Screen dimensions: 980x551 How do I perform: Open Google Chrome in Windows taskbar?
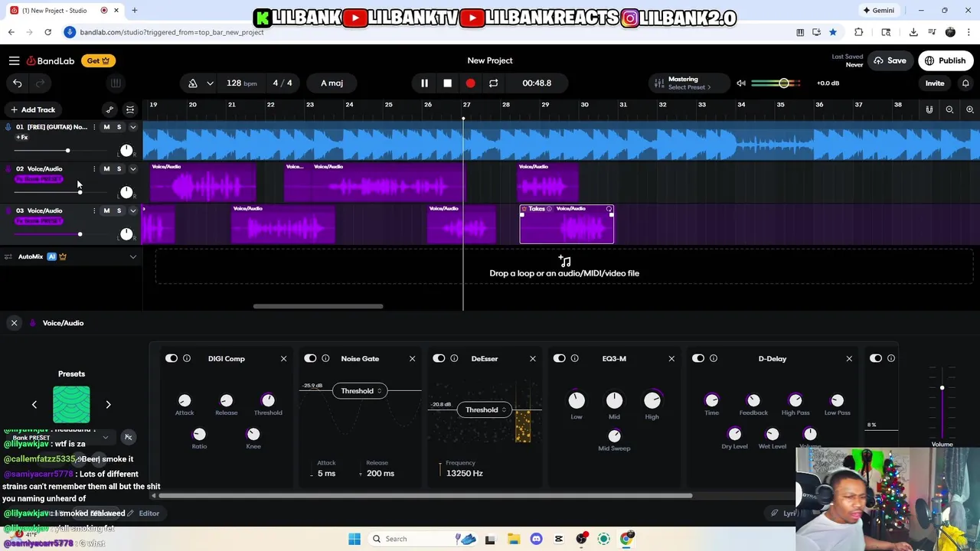click(626, 539)
